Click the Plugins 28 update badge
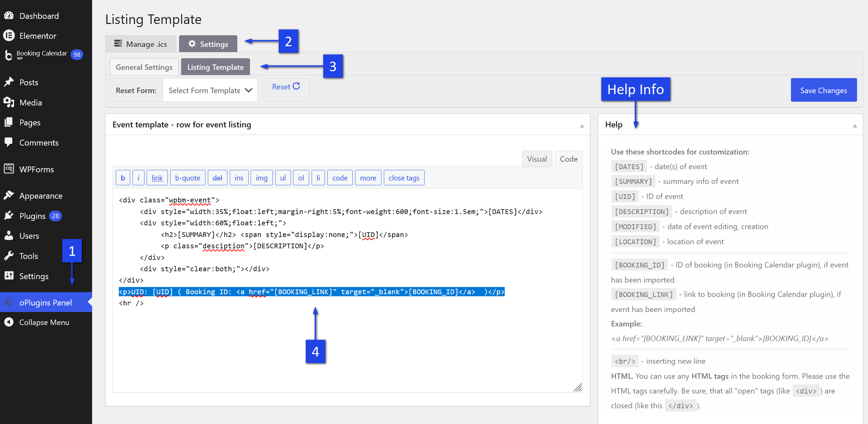 (x=55, y=216)
